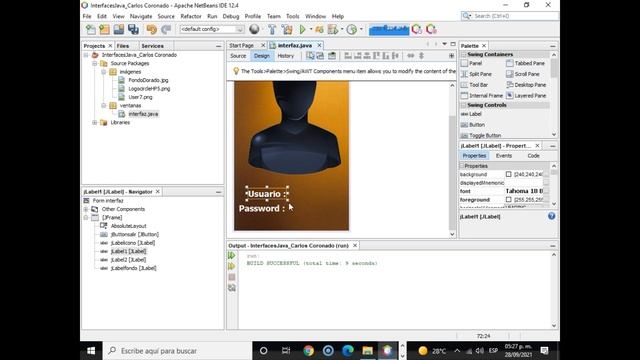Viewport: 640px width, 360px height.
Task: Click the background color swatch in Properties
Action: tap(509, 174)
